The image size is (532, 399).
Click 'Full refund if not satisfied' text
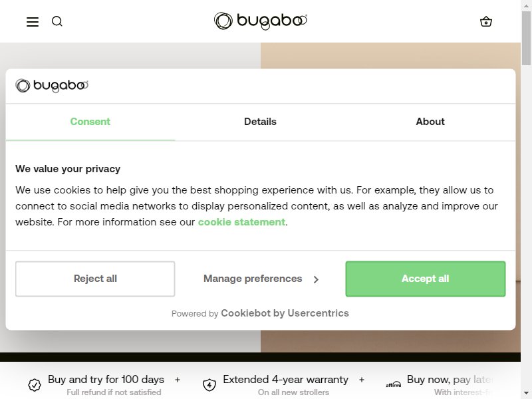pos(114,392)
